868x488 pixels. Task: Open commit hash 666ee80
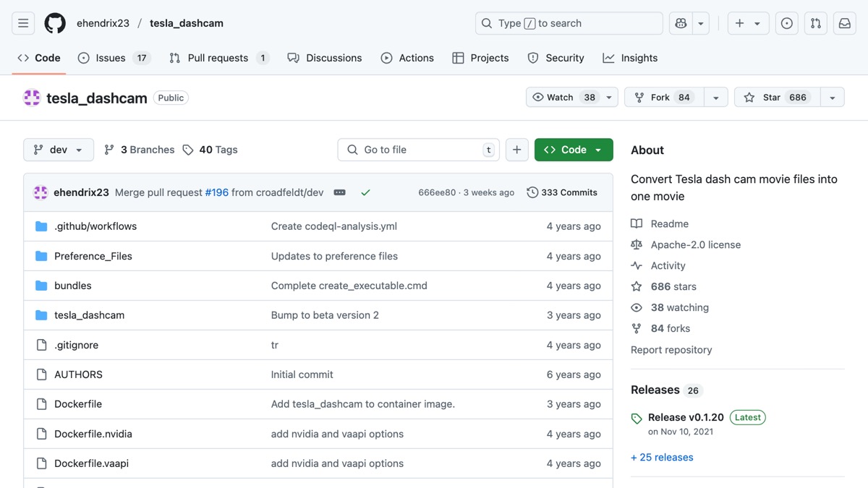pos(437,193)
